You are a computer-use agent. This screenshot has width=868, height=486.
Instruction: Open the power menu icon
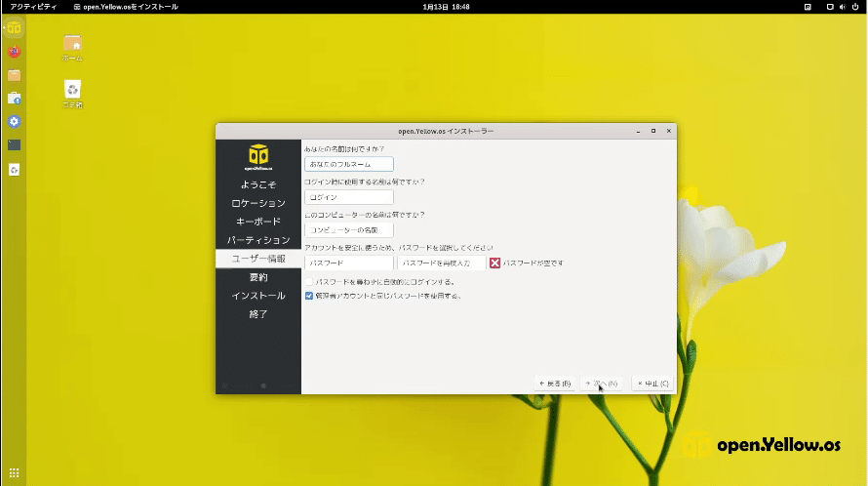[x=854, y=7]
